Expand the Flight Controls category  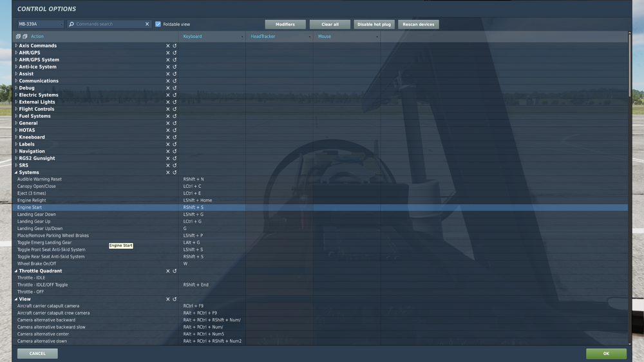tap(16, 109)
